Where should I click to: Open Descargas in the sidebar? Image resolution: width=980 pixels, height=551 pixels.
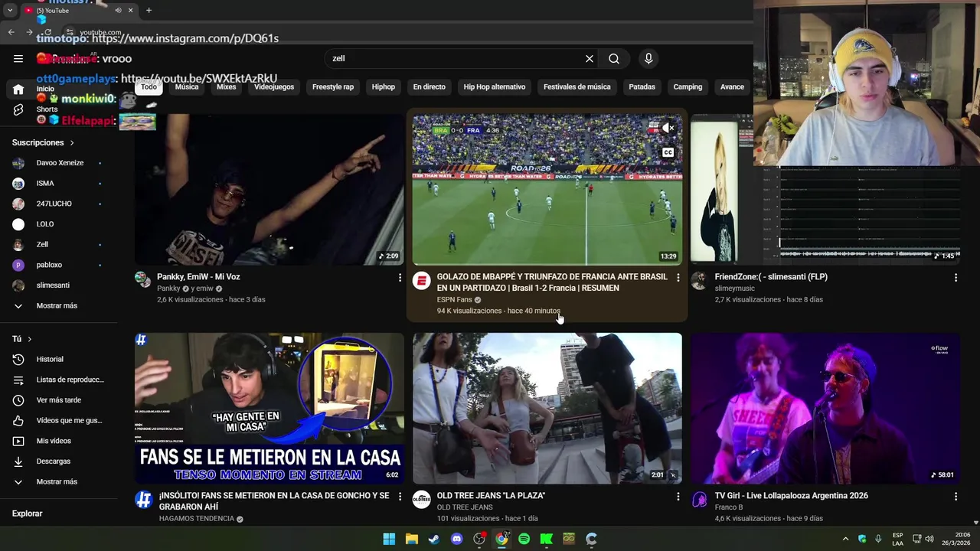(x=57, y=461)
